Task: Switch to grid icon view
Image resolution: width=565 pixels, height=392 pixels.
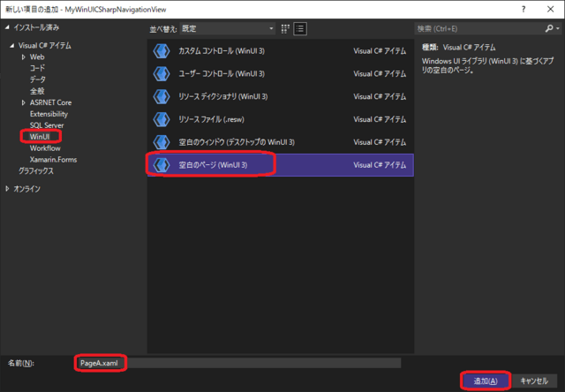Action: pyautogui.click(x=285, y=28)
